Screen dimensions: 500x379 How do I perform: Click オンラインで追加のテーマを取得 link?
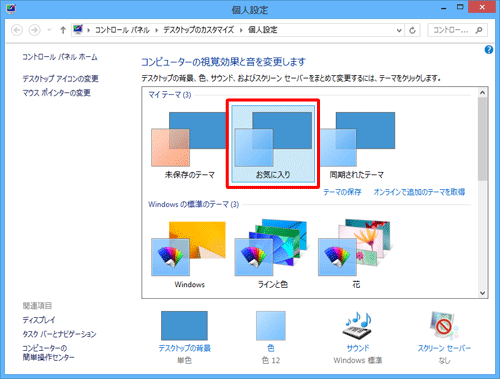click(x=419, y=192)
